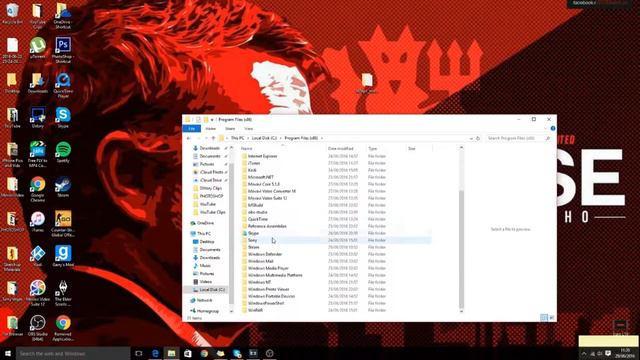Select the iTunes desktop shortcut

pos(38,222)
